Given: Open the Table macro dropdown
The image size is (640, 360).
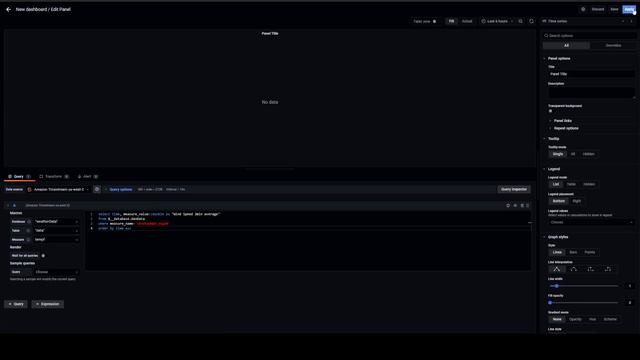Looking at the screenshot, I should pos(56,231).
